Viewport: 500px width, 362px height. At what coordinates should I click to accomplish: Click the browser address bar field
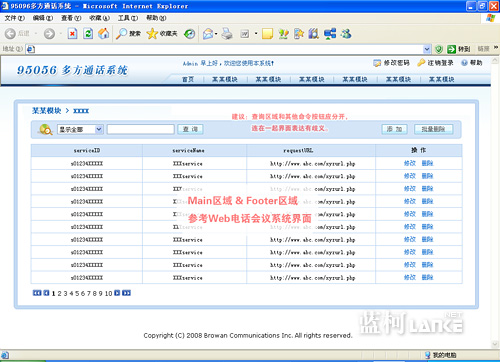[x=228, y=49]
